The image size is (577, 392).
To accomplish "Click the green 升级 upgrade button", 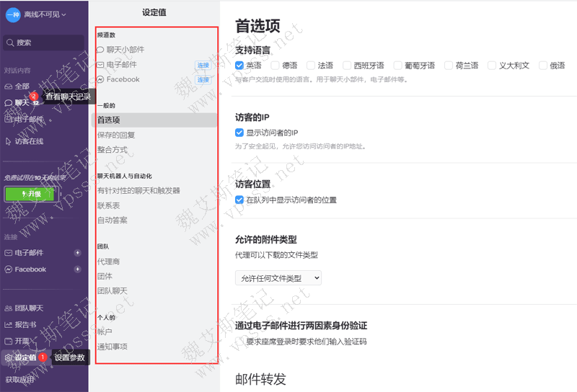I will pos(31,194).
